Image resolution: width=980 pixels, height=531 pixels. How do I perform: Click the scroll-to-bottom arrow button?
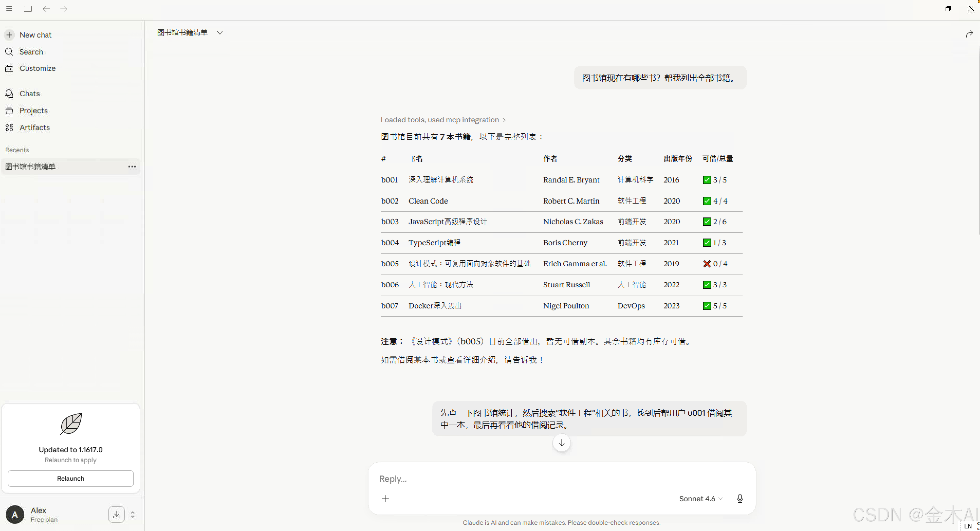[x=561, y=443]
